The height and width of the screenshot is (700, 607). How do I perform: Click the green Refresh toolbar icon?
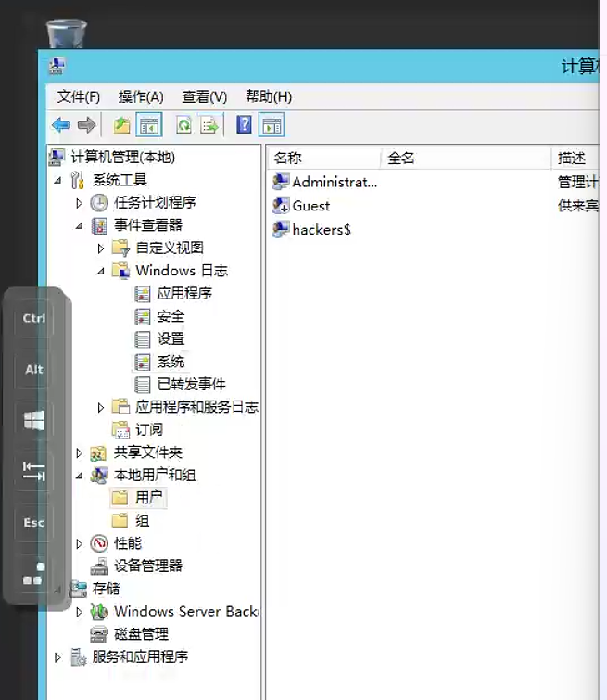coord(183,125)
